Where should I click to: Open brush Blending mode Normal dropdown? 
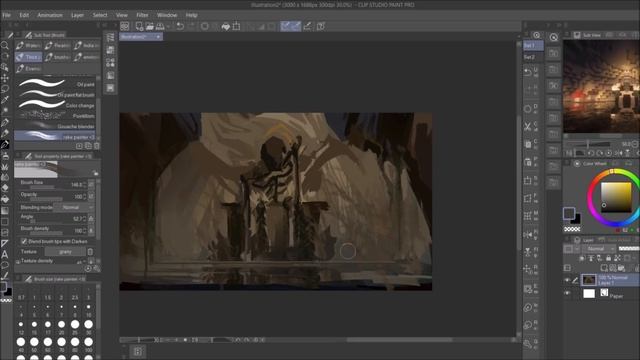click(x=73, y=207)
